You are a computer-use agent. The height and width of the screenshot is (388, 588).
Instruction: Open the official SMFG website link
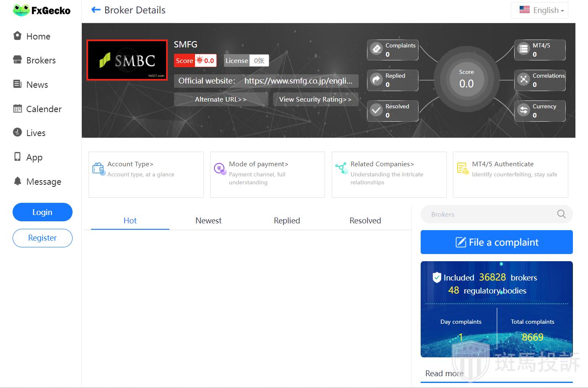(x=298, y=81)
